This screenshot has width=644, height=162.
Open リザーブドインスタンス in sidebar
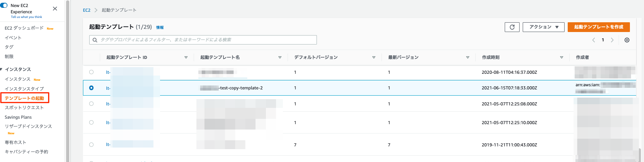click(x=28, y=126)
